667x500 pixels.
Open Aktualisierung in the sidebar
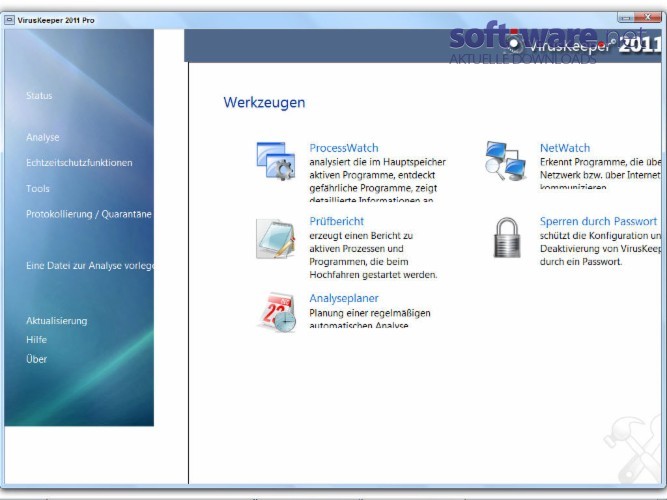coord(57,320)
